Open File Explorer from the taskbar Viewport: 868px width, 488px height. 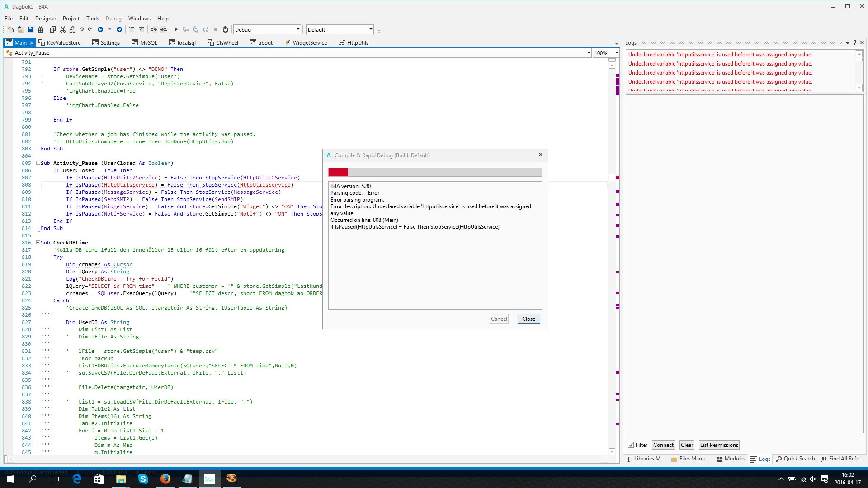pyautogui.click(x=121, y=479)
